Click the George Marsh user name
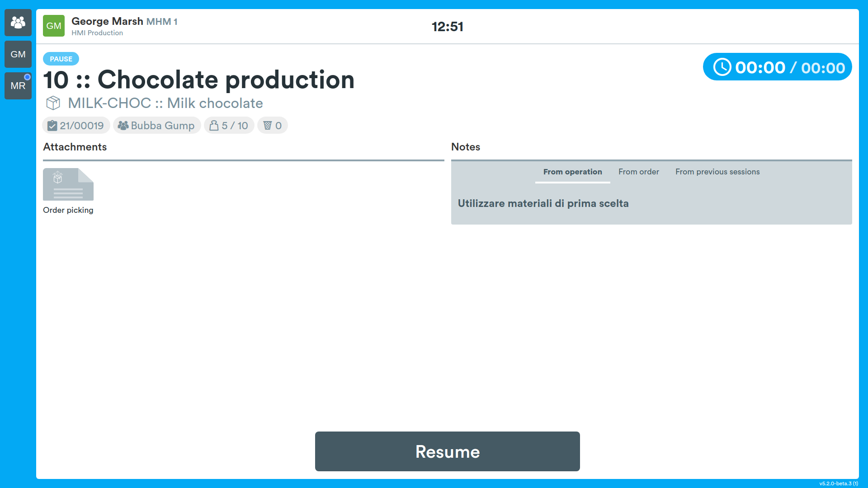This screenshot has width=868, height=488. [107, 21]
